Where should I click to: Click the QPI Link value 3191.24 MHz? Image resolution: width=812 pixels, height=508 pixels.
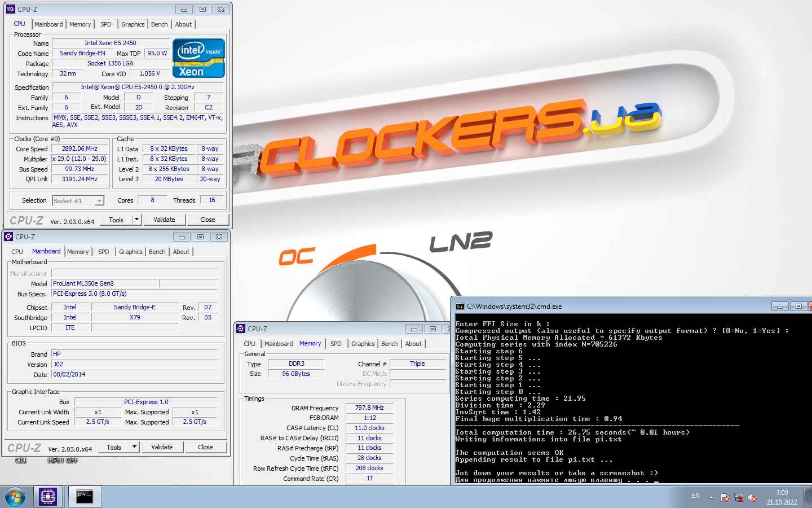tap(80, 179)
